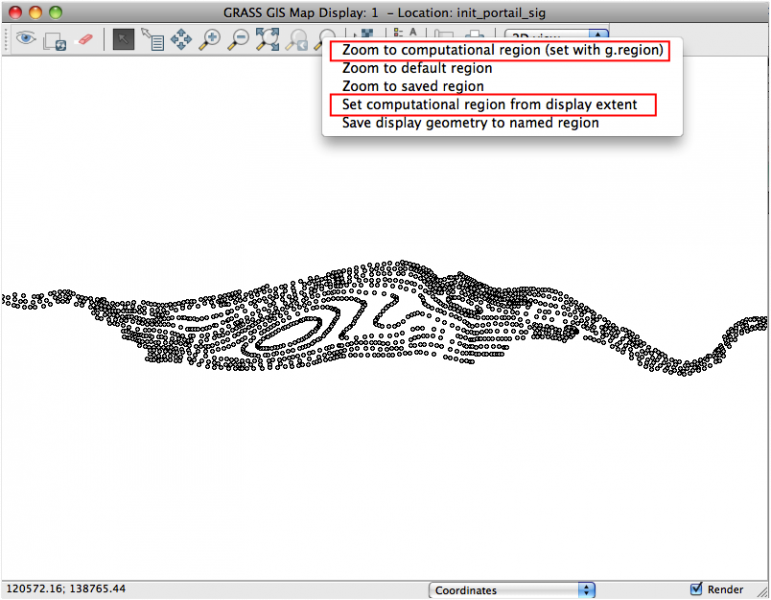Select Zoom to computational region menu item
The image size is (771, 600).
click(x=502, y=50)
